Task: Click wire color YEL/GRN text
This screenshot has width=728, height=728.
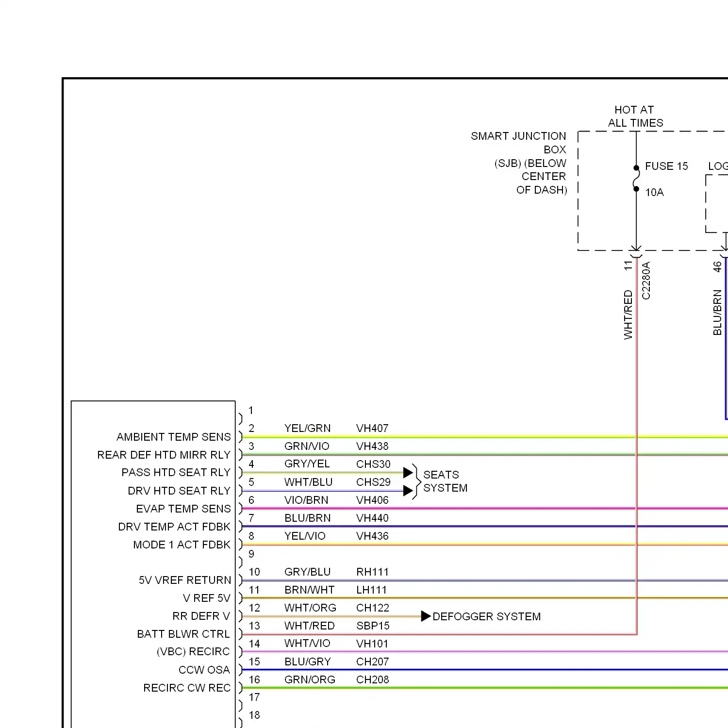Action: tap(307, 428)
